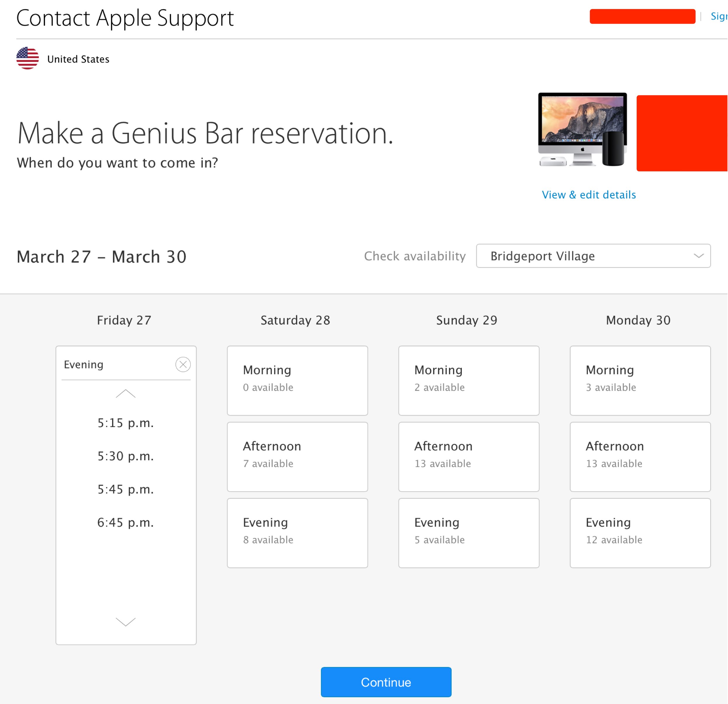
Task: Expand Sunday Evening with 5 available
Action: click(x=469, y=533)
